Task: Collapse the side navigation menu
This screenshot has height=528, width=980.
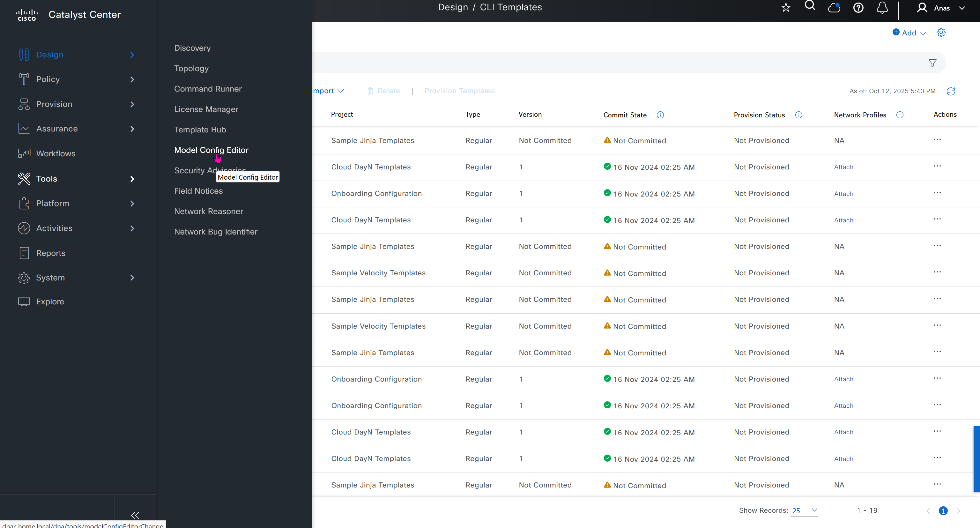Action: coord(135,515)
